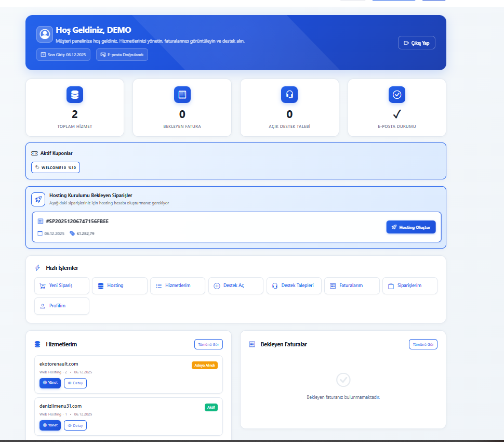Screen dimensions: 504x442
Task: Open the Hosting quick action
Action: [x=120, y=285]
